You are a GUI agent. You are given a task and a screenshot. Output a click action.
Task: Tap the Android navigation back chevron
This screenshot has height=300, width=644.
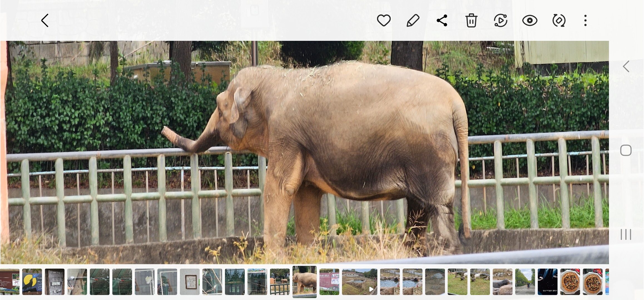626,66
